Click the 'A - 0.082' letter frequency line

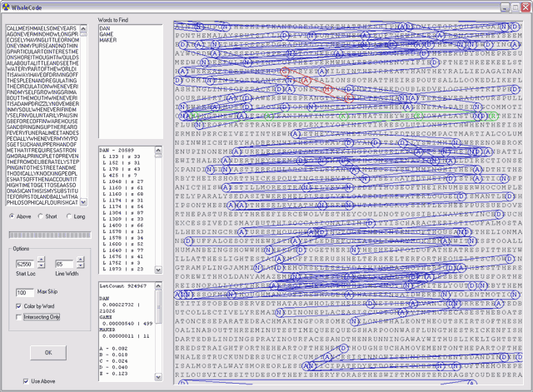(113, 349)
